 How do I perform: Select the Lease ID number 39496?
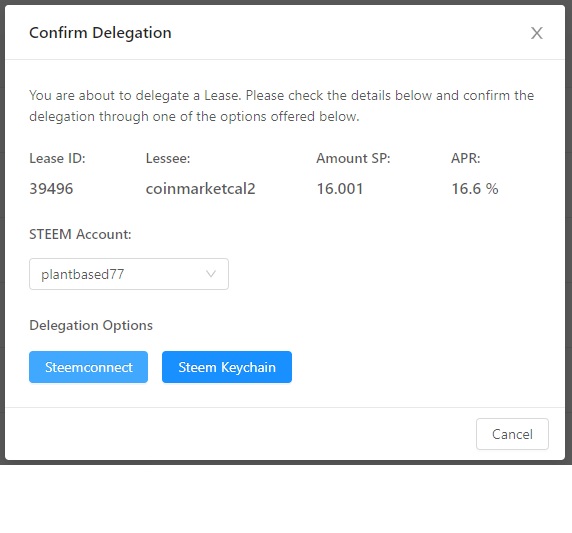click(51, 189)
